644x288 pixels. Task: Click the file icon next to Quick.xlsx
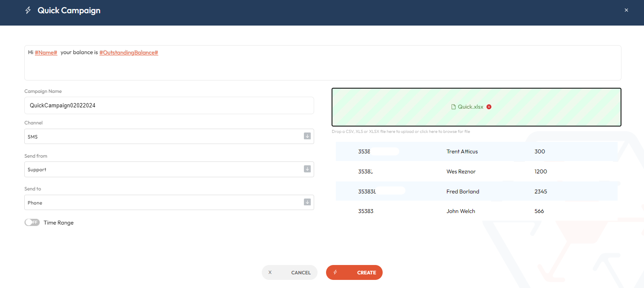[x=453, y=107]
